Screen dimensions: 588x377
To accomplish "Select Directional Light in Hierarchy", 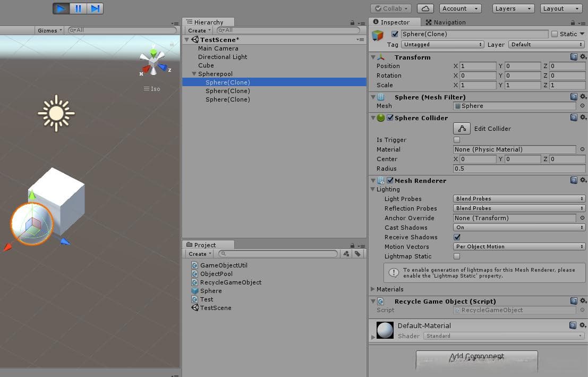I will tap(223, 57).
